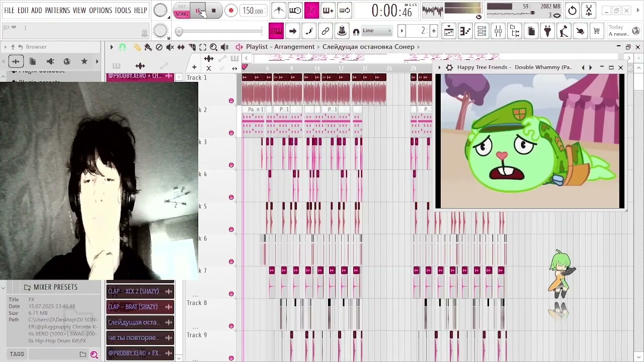This screenshot has height=362, width=644.
Task: Select CLAP - XCX 2 (SHAZY) in picker
Action: (x=140, y=292)
